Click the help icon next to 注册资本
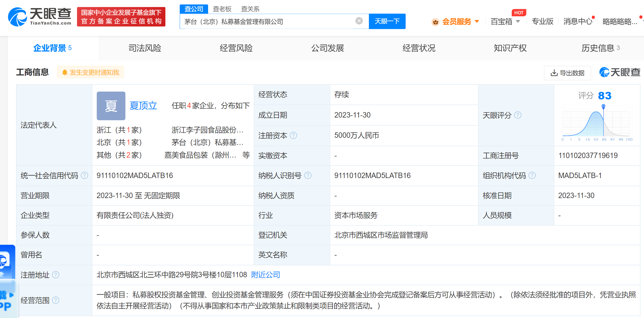The width and height of the screenshot is (644, 318). tap(293, 135)
